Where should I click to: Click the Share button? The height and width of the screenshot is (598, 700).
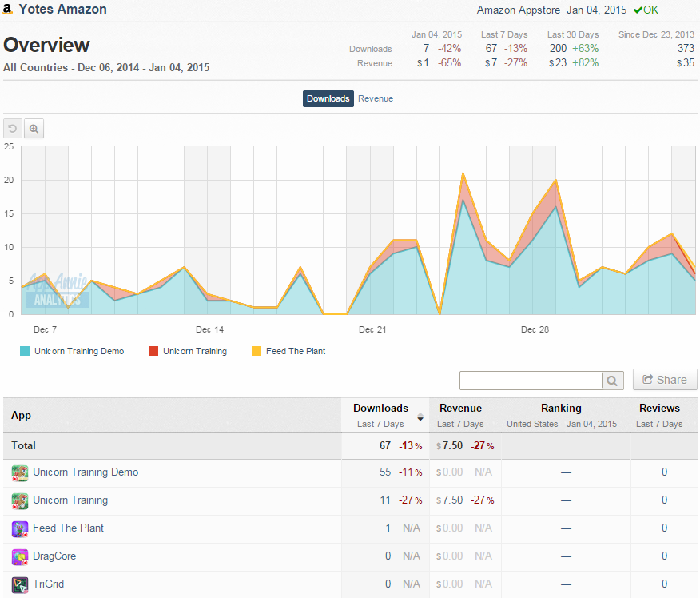pos(665,380)
